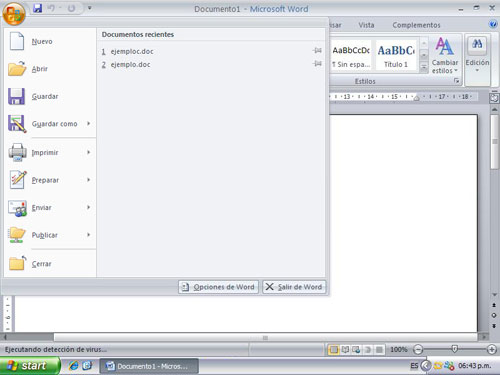This screenshot has height=375, width=500.
Task: Expand the Preparar submenu arrow
Action: (89, 180)
